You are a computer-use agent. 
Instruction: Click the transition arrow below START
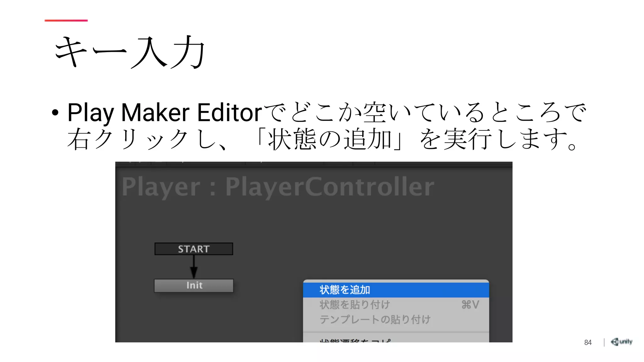tap(194, 267)
